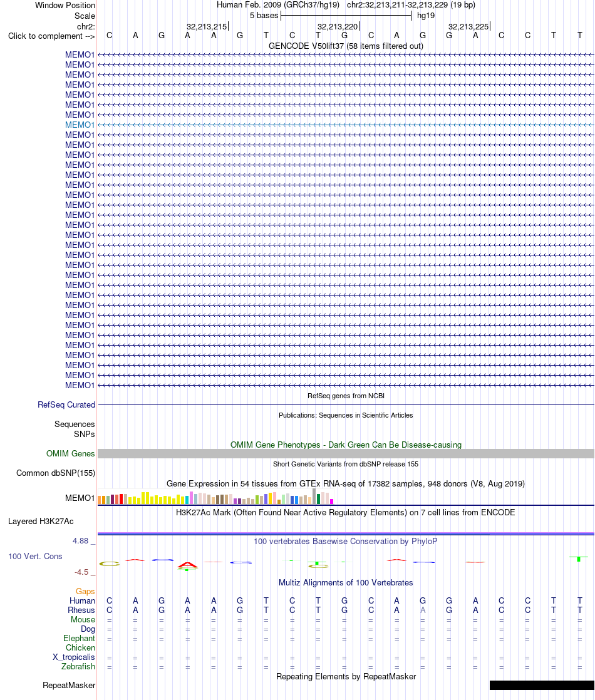Click the SNPs track label
This screenshot has height=700, width=595.
pyautogui.click(x=85, y=435)
